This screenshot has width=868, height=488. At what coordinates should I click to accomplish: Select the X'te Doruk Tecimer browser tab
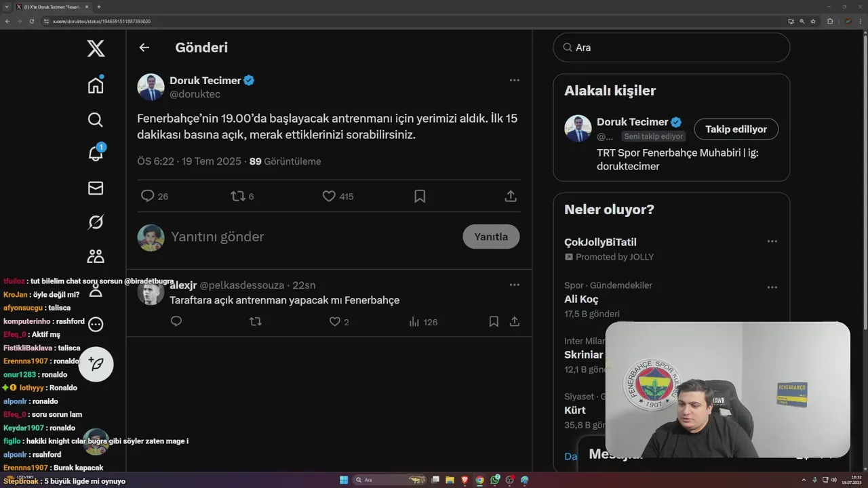[x=53, y=7]
